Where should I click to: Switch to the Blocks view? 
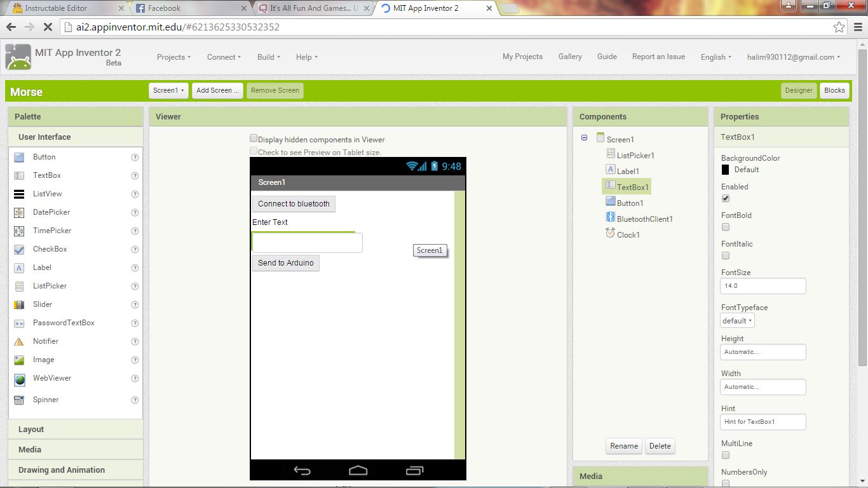(834, 90)
